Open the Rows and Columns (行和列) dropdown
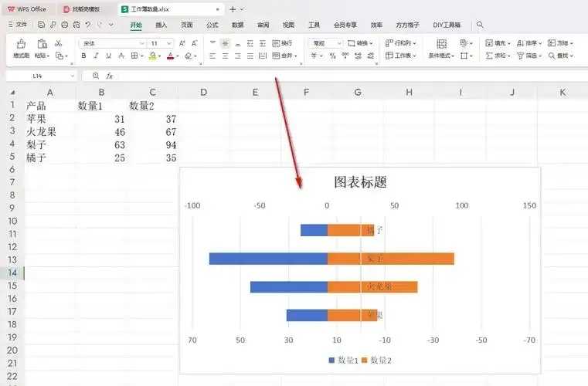Image resolution: width=588 pixels, height=386 pixels. [401, 43]
